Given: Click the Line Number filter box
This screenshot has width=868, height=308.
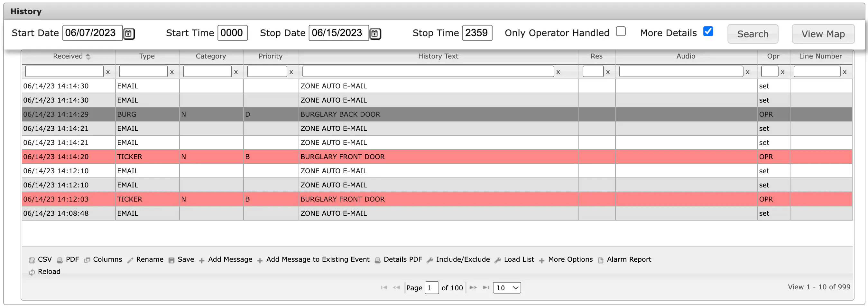Looking at the screenshot, I should [817, 71].
